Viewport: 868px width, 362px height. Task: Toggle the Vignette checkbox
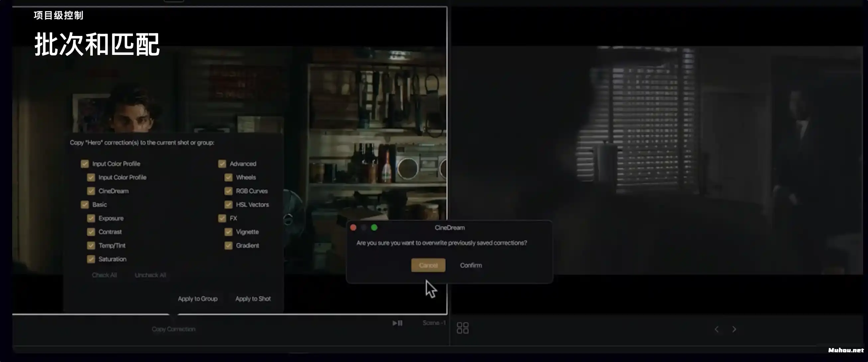click(x=228, y=232)
